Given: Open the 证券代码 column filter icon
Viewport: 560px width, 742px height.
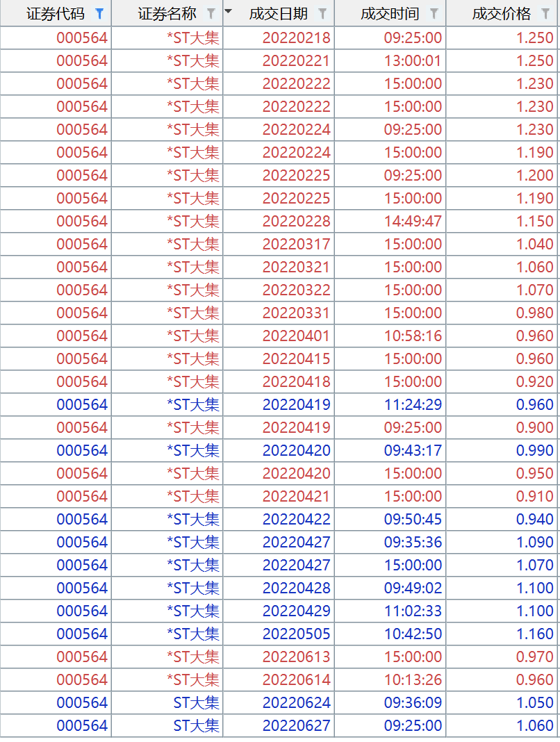Looking at the screenshot, I should click(99, 14).
